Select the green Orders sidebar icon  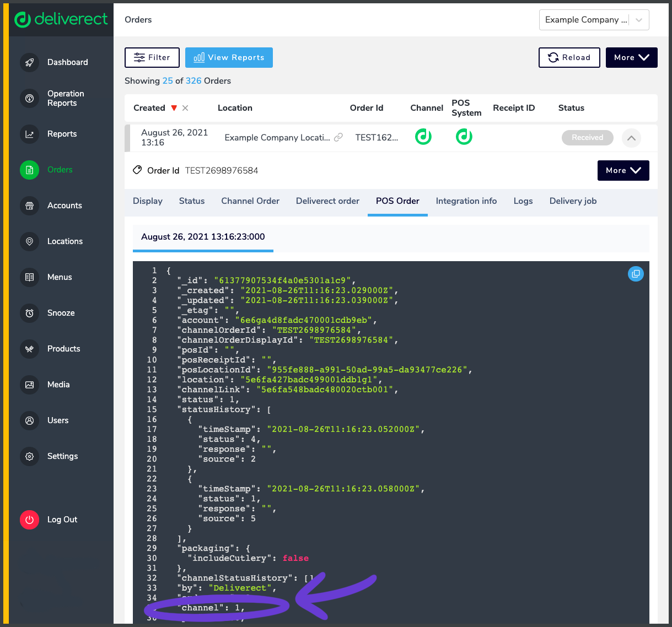click(30, 170)
